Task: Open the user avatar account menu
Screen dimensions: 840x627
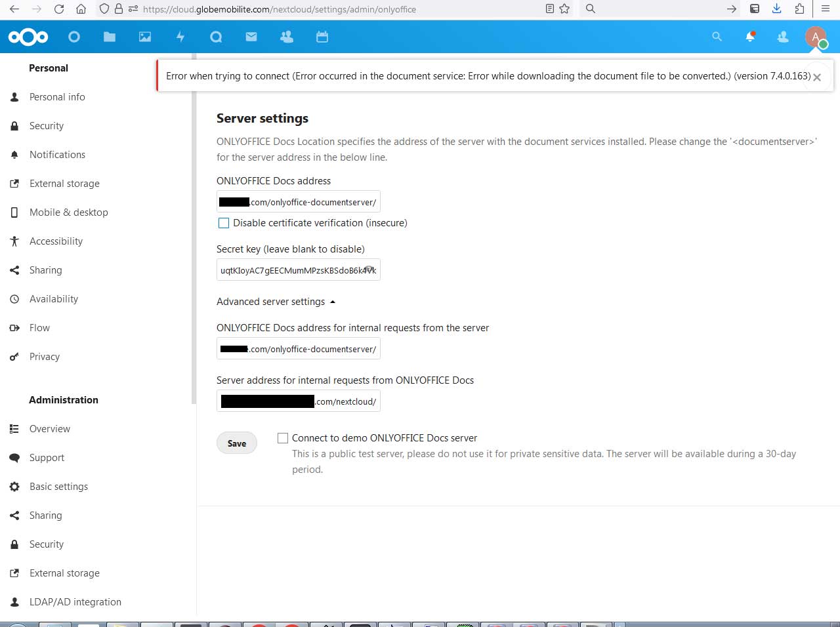Action: point(816,37)
